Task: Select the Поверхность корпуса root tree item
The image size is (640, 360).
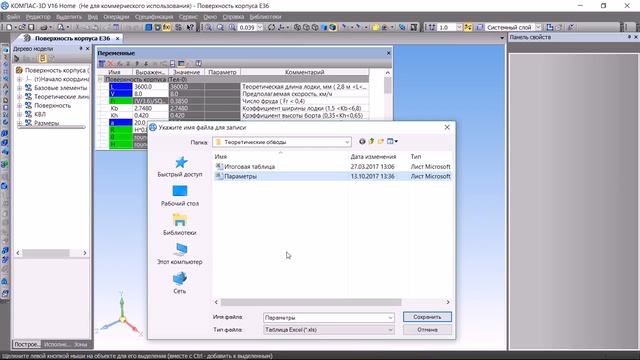Action: tap(56, 70)
